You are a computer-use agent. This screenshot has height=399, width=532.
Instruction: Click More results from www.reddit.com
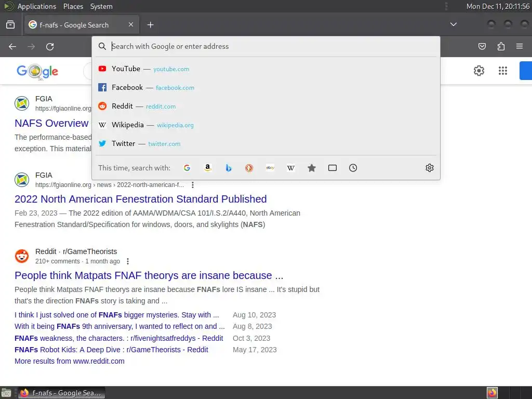[70, 362]
